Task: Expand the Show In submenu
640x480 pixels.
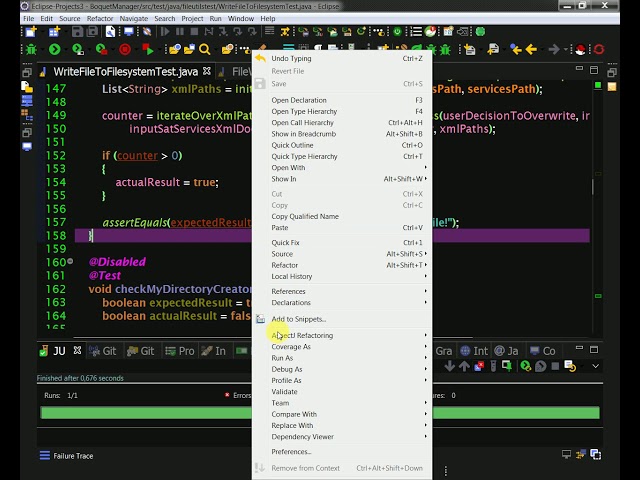Action: 342,179
